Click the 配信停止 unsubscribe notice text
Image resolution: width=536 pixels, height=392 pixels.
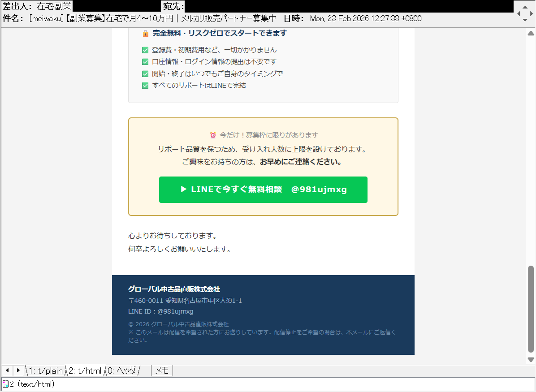pos(262,336)
